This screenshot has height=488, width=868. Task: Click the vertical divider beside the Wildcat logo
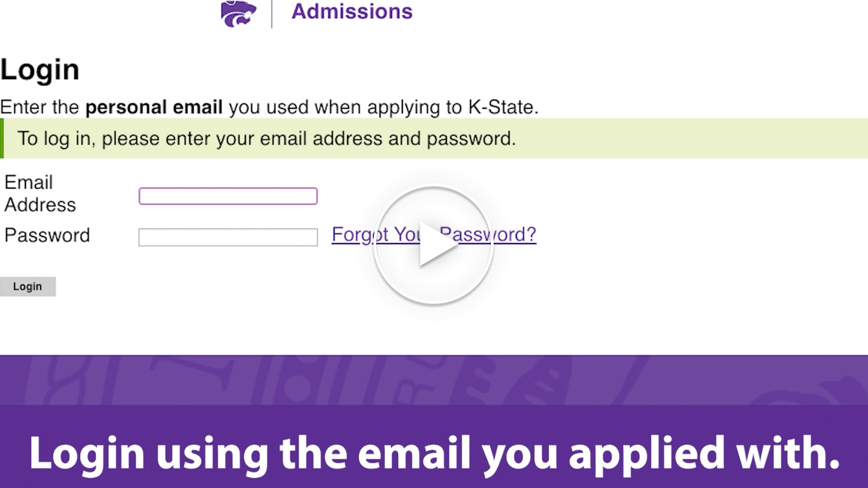[x=272, y=14]
